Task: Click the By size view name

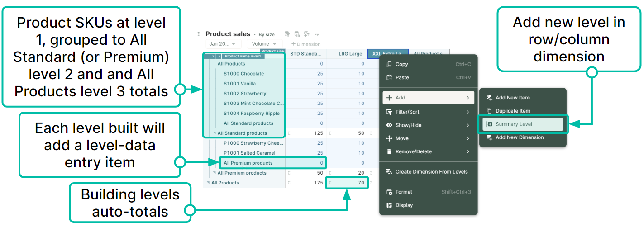Action: pos(267,34)
